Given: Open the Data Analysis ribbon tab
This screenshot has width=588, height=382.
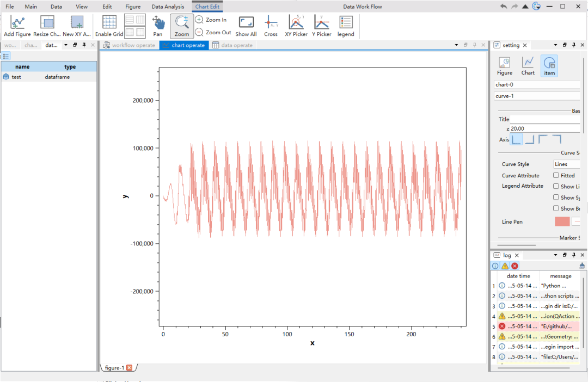Looking at the screenshot, I should (168, 7).
